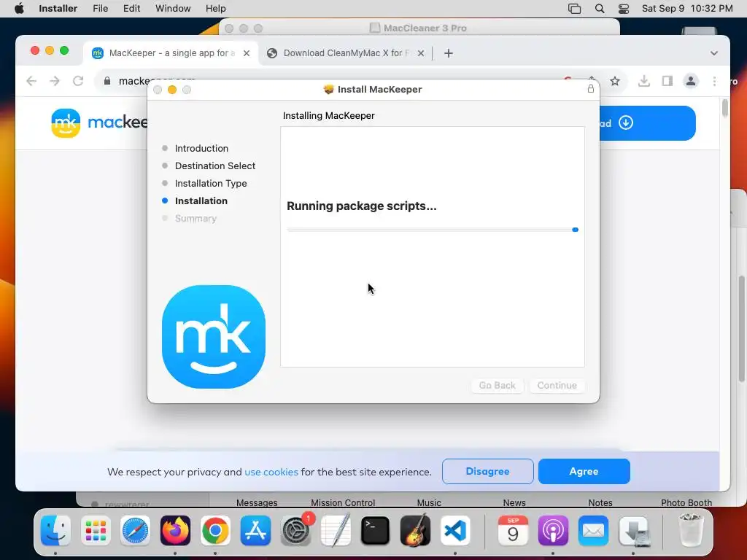Click the installer Go Back button
The image size is (747, 560).
tap(497, 385)
